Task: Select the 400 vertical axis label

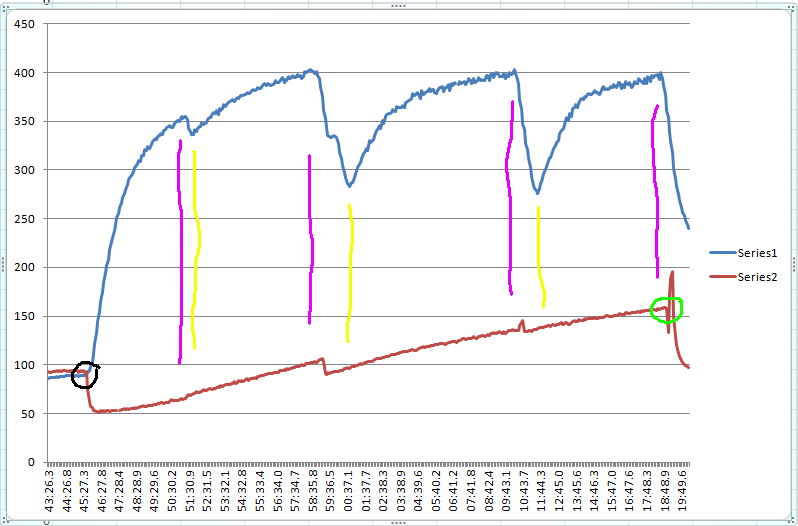Action: (25, 73)
